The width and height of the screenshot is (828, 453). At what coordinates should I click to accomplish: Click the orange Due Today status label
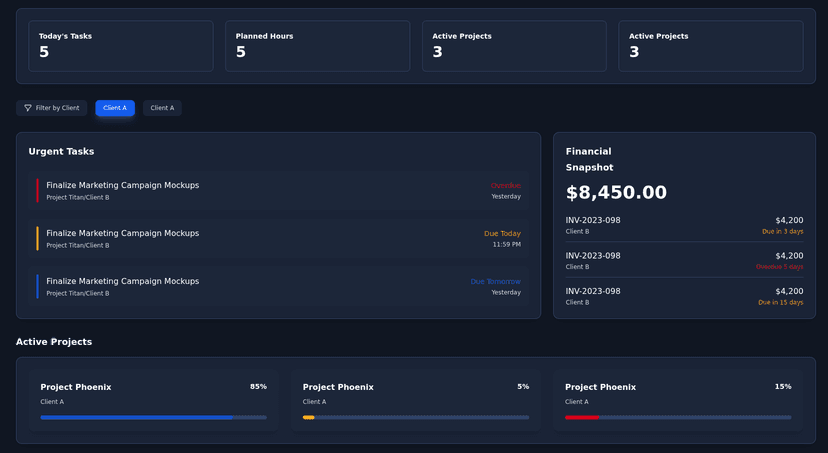[x=502, y=233]
